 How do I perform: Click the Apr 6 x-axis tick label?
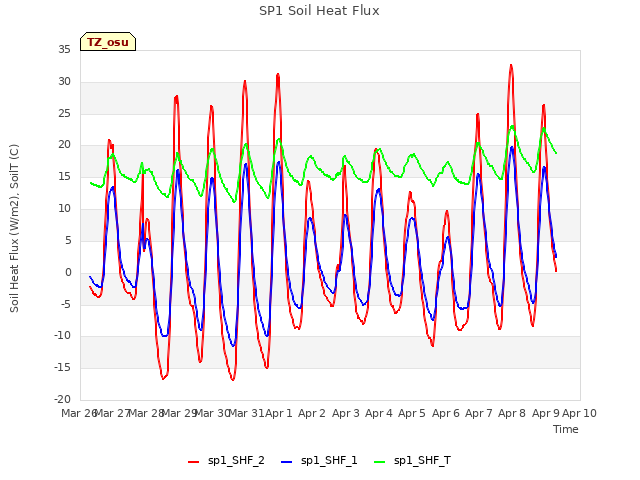(445, 413)
